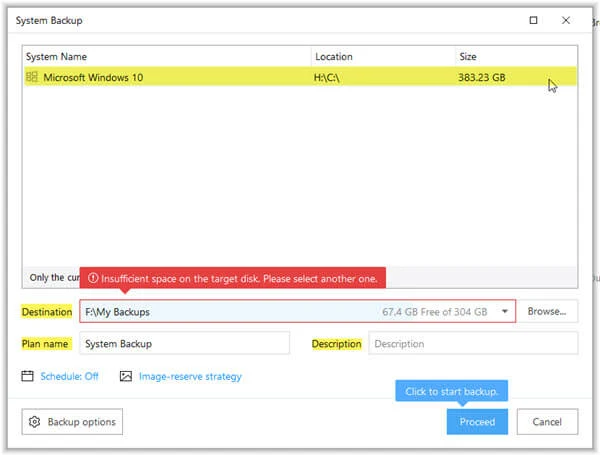Click the calendar schedule icon

point(27,376)
